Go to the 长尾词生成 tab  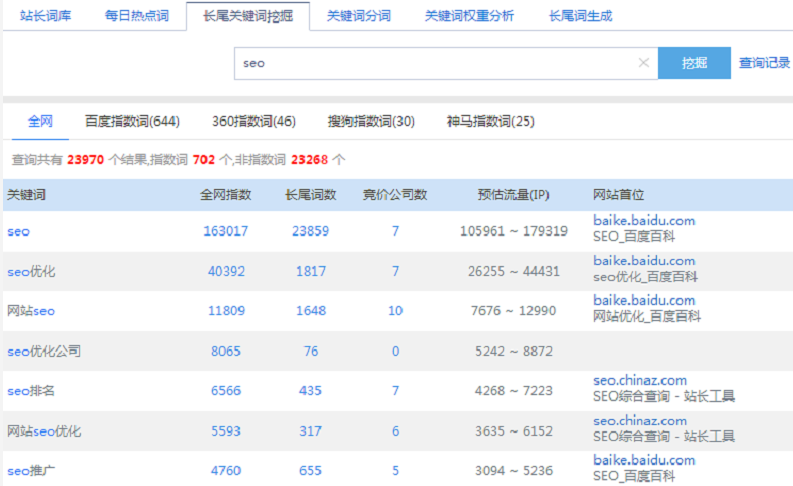click(x=580, y=16)
